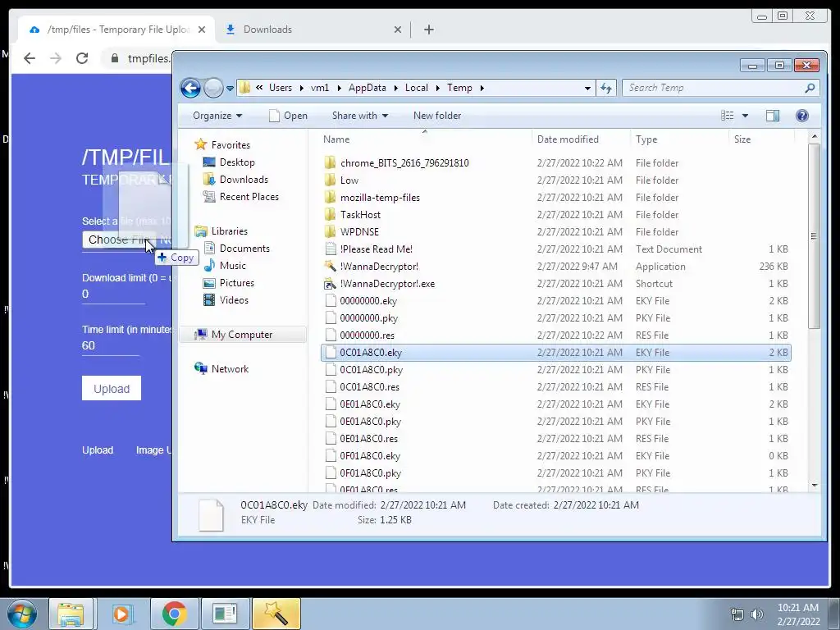This screenshot has height=630, width=840.
Task: Click the file list scrollbar down arrow
Action: click(x=815, y=486)
